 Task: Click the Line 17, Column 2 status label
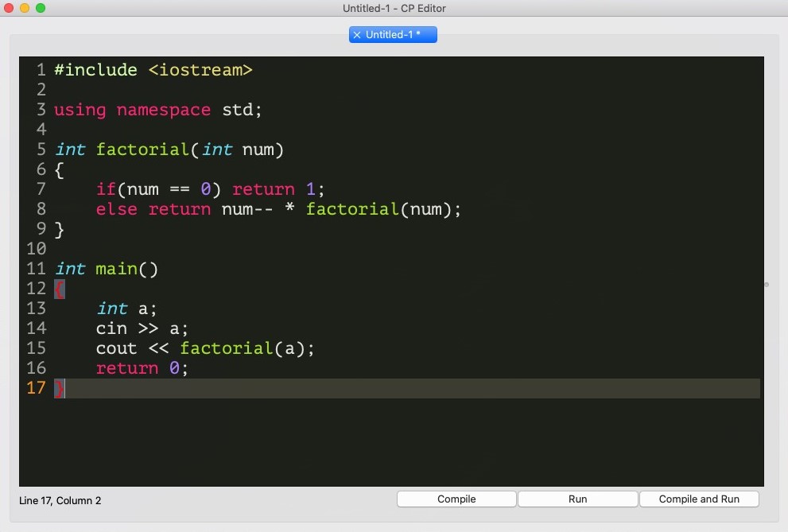tap(60, 500)
